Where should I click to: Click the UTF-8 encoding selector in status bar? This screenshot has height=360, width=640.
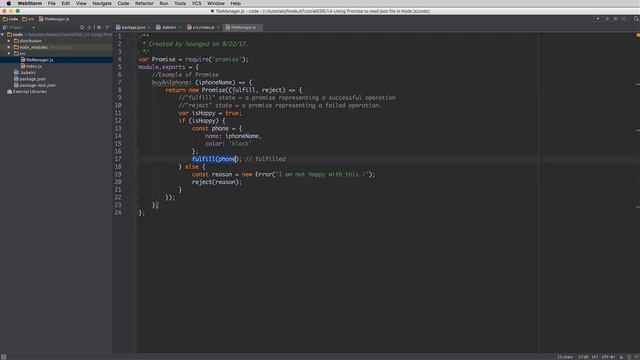coord(608,357)
